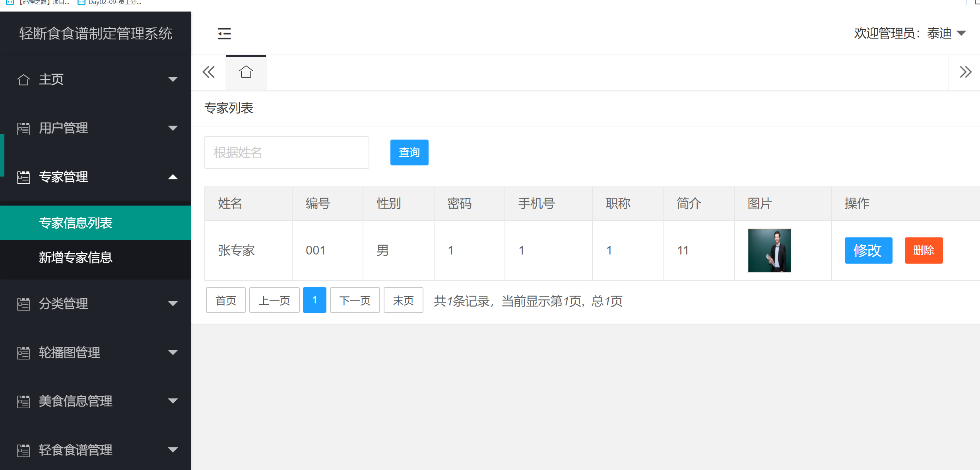This screenshot has width=980, height=470.
Task: Click the 专家管理 menu icon
Action: pyautogui.click(x=23, y=176)
